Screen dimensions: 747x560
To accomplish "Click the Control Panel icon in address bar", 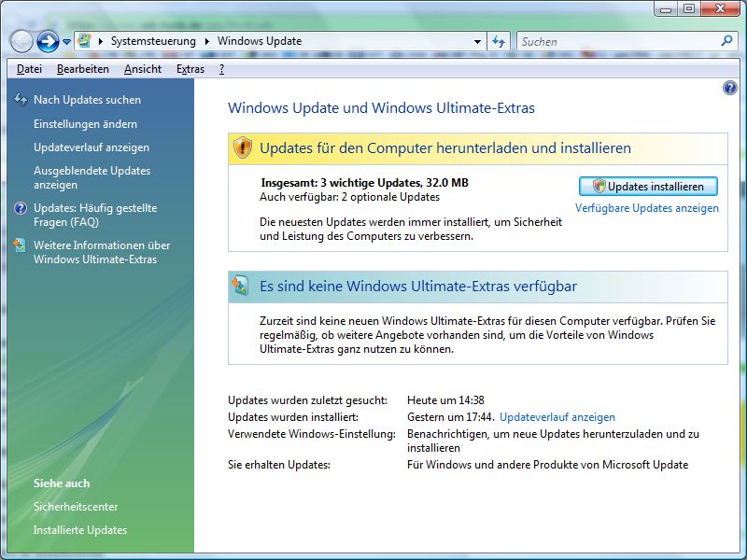I will point(84,41).
